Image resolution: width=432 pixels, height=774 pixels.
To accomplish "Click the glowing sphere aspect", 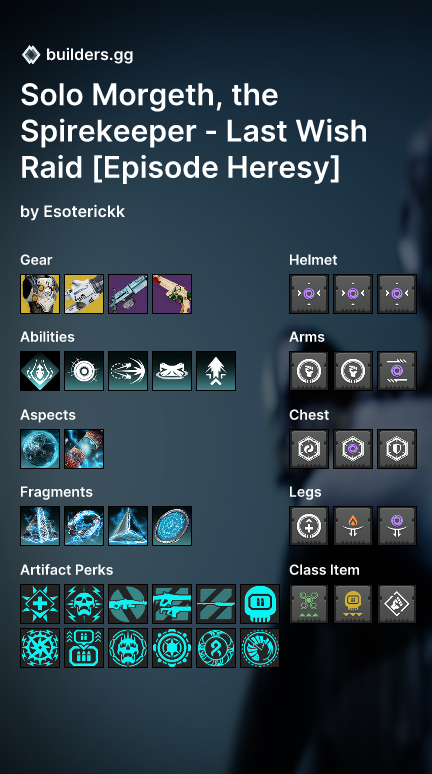I will coord(40,449).
